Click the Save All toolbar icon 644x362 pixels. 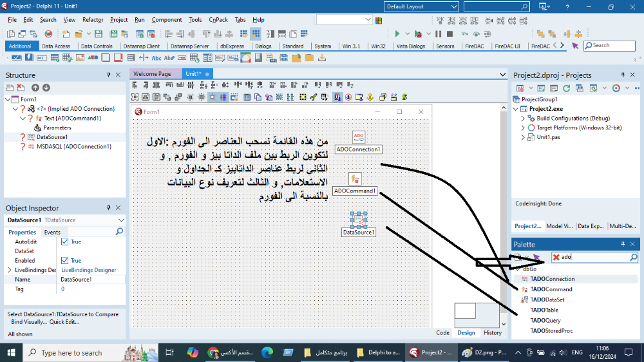click(x=113, y=33)
